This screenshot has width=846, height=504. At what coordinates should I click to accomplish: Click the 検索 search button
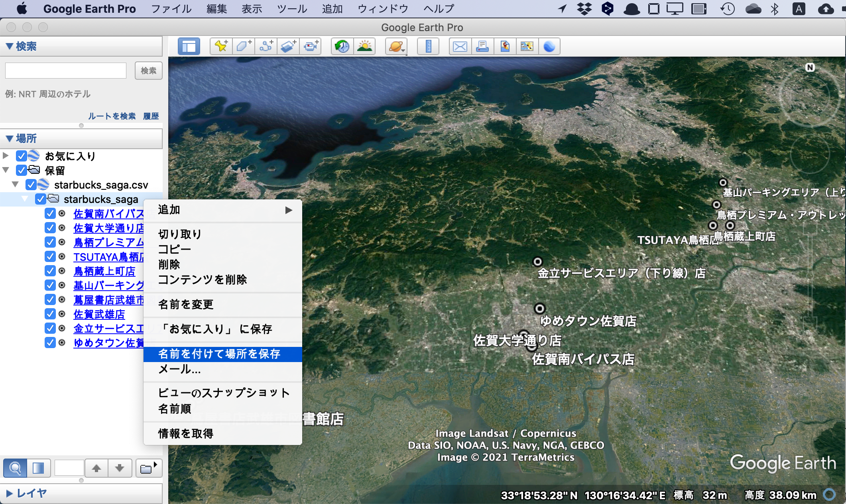(148, 71)
